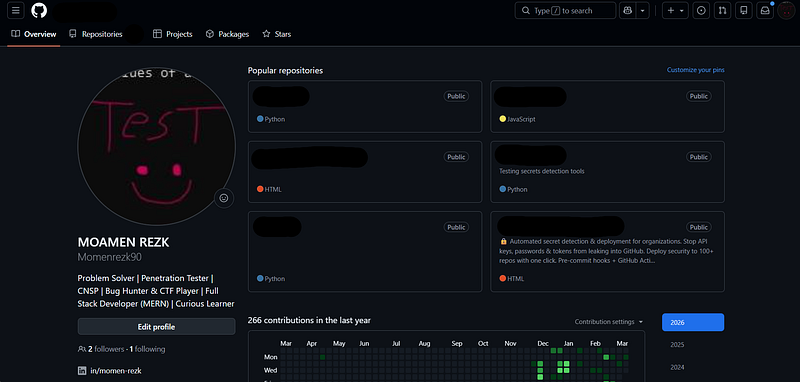The height and width of the screenshot is (382, 800).
Task: Open the Contribution settings dropdown
Action: pos(609,322)
